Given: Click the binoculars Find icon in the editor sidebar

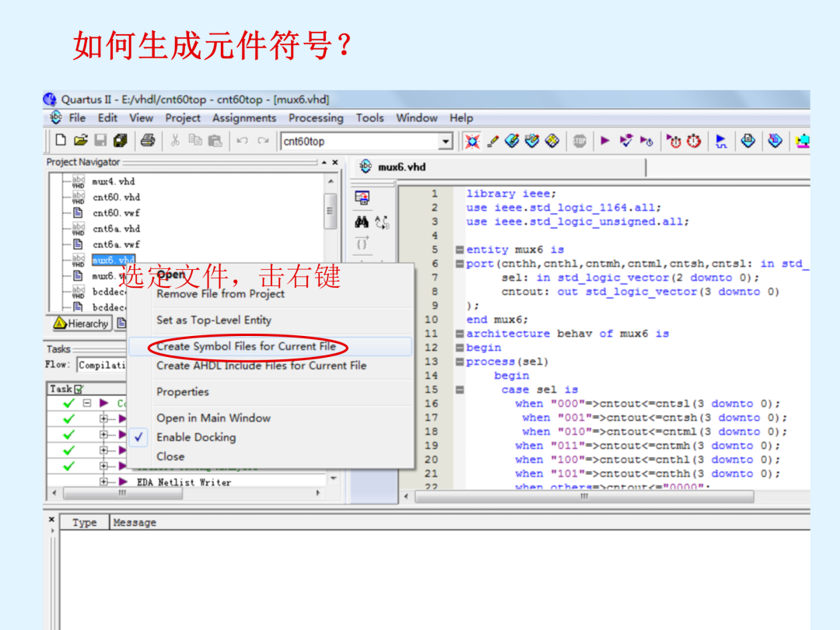Looking at the screenshot, I should coord(362,221).
